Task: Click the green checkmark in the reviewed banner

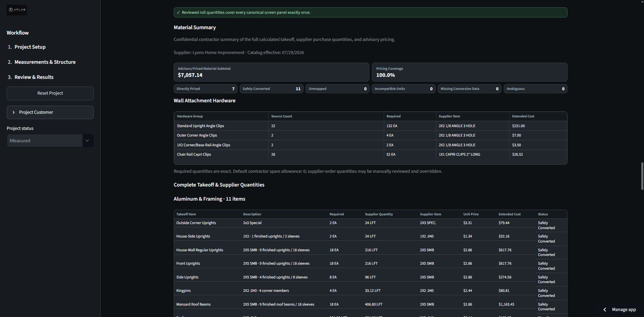Action: click(x=178, y=12)
